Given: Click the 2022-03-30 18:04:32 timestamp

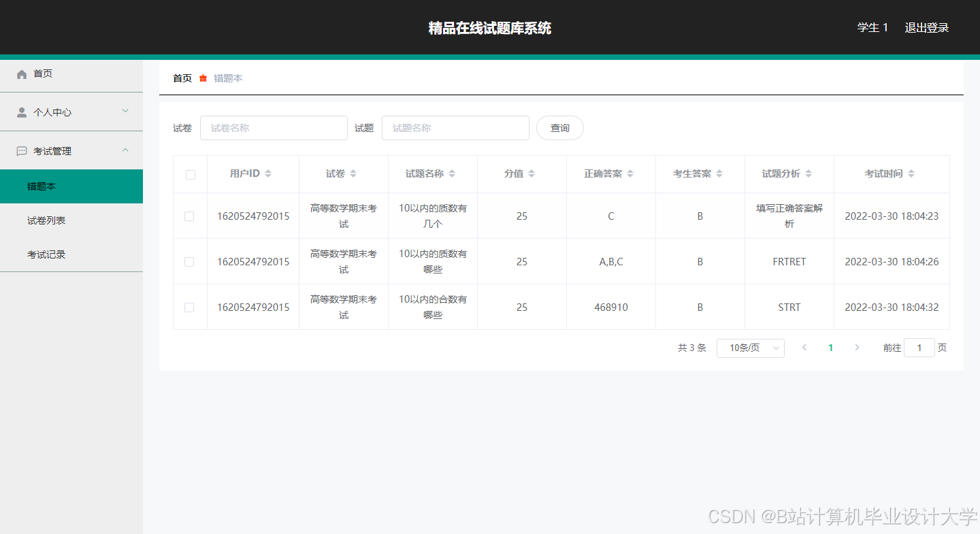Looking at the screenshot, I should [892, 307].
